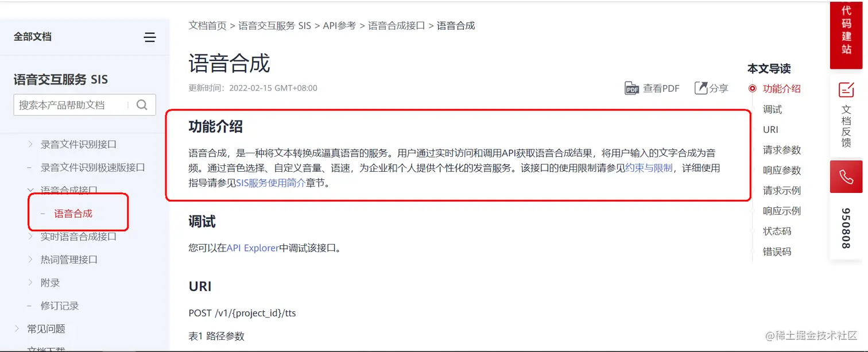Jump to 状态码 in article outline

pyautogui.click(x=777, y=231)
